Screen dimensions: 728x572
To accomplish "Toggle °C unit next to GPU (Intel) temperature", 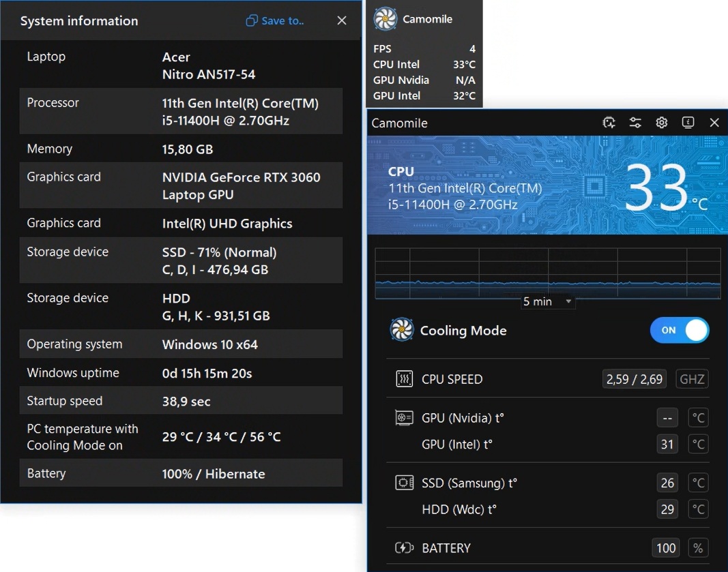I will 698,445.
